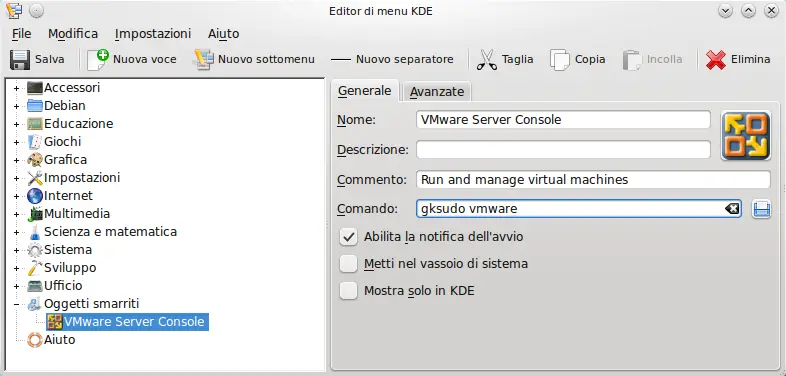Select Scienza e matematica label

[x=110, y=232]
